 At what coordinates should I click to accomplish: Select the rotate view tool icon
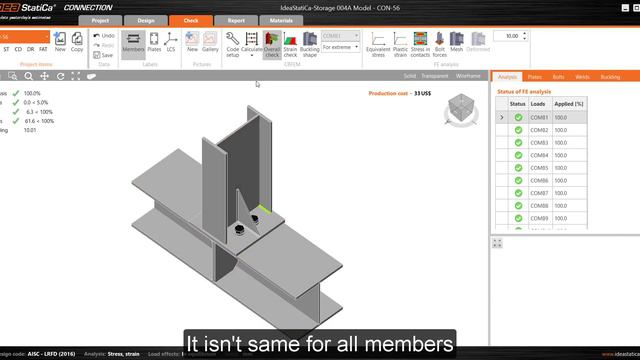pyautogui.click(x=60, y=76)
